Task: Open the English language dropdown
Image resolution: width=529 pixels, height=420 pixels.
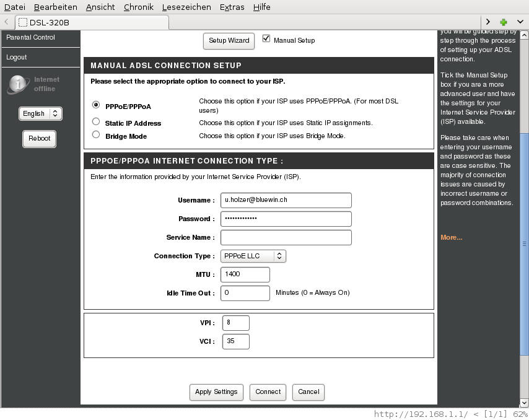Action: [x=40, y=114]
